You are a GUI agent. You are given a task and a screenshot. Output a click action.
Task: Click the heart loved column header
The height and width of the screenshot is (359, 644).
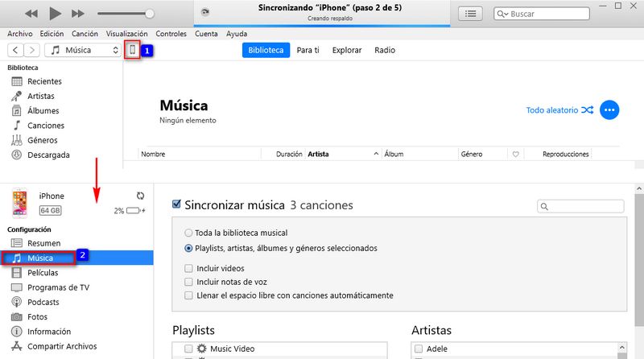click(x=515, y=155)
